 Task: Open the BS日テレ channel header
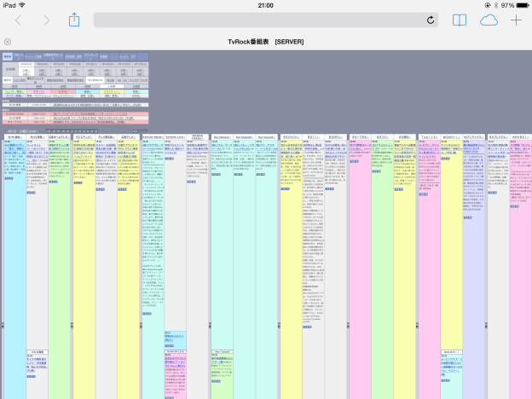(336, 137)
